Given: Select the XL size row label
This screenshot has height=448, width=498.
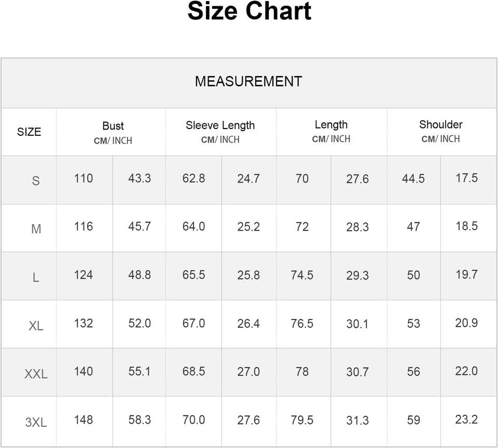Looking at the screenshot, I should pyautogui.click(x=36, y=326).
